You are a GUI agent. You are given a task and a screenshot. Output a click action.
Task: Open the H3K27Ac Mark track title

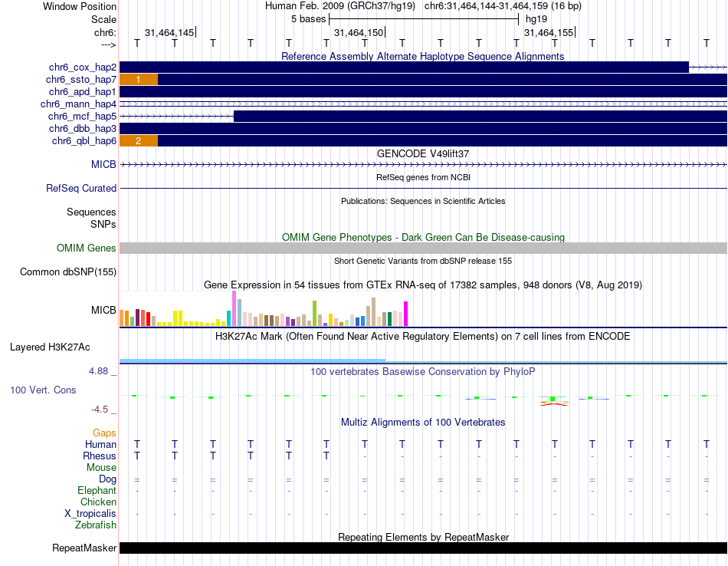coord(422,337)
